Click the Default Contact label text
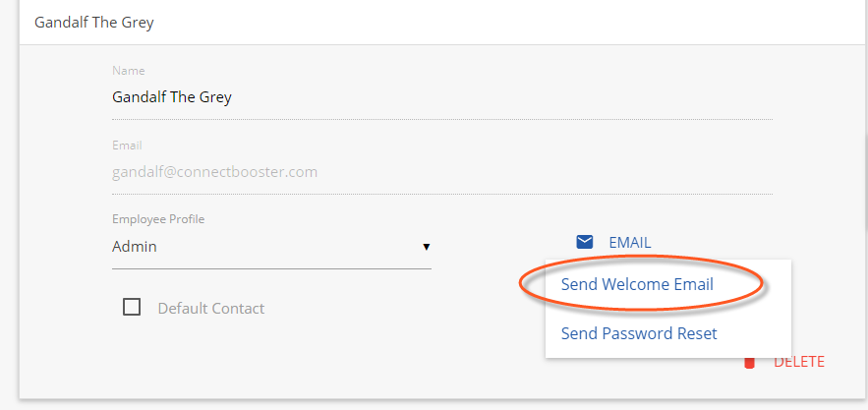Screen dimensions: 868x410 (211, 309)
